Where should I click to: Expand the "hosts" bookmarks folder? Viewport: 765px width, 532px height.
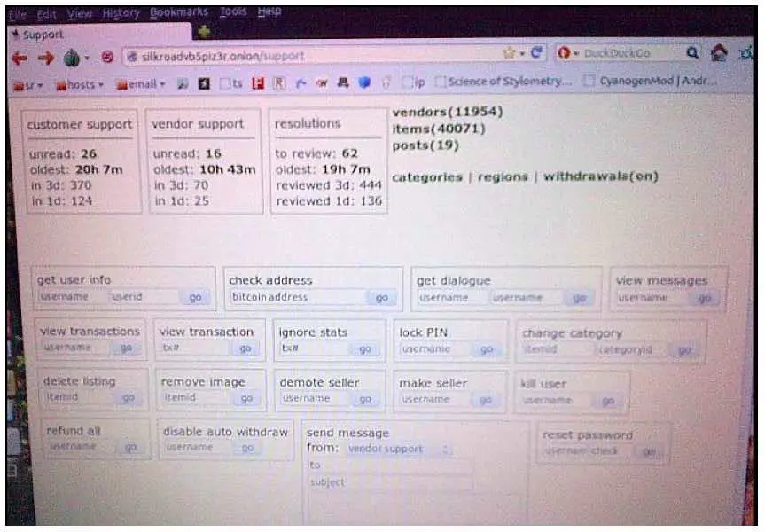point(81,84)
